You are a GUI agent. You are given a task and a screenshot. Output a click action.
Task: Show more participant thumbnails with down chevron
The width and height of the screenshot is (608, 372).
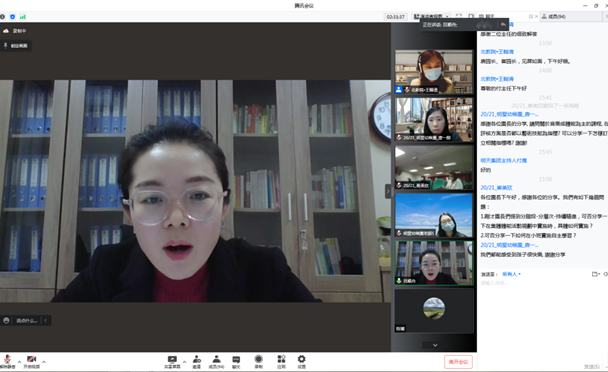tap(435, 345)
